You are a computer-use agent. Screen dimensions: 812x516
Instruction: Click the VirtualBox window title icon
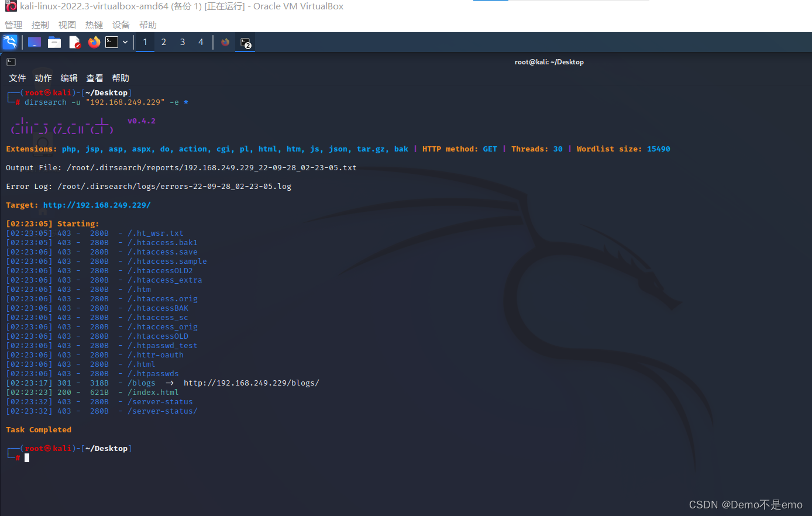tap(11, 6)
